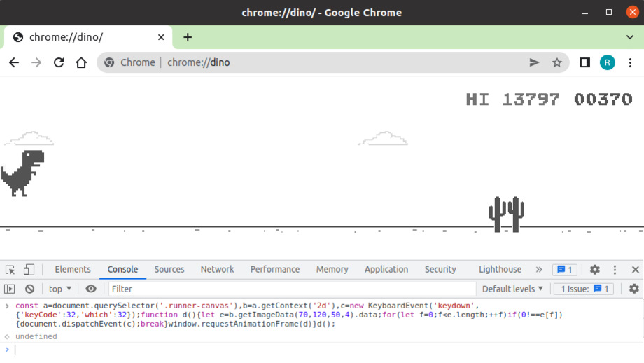The width and height of the screenshot is (644, 363).
Task: Bookmark this tab with the star icon
Action: pos(557,62)
